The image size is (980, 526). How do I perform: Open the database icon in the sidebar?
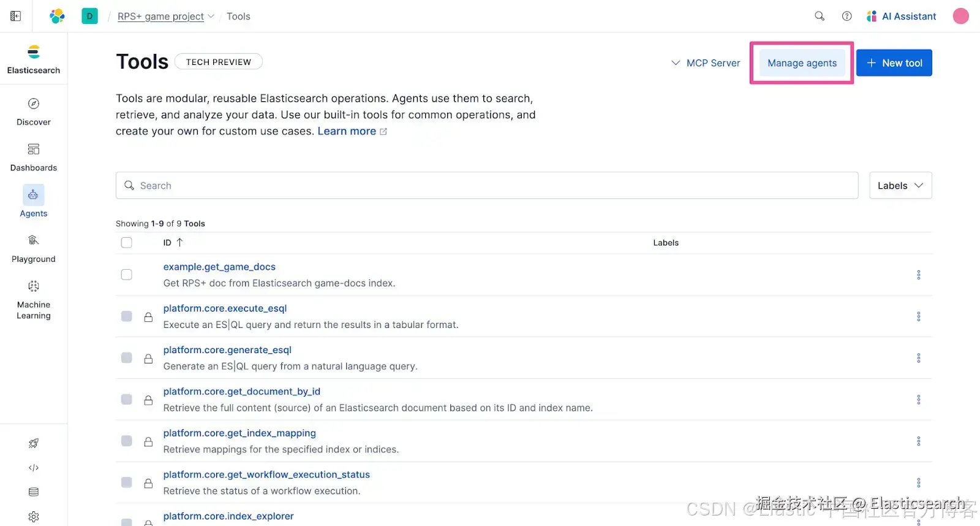[x=34, y=492]
